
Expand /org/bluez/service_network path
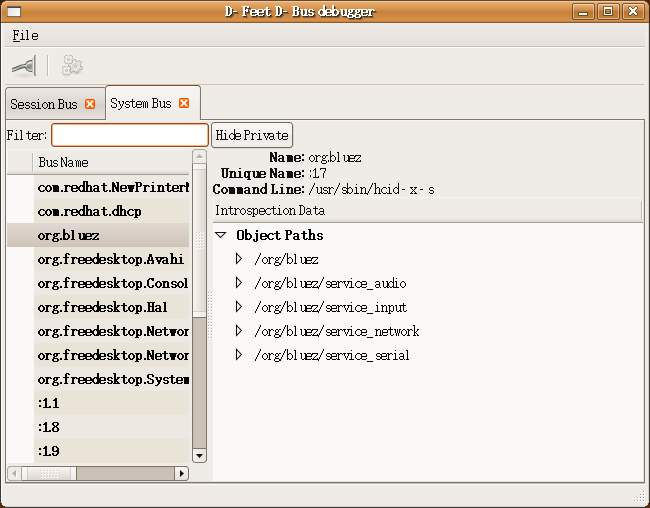239,331
